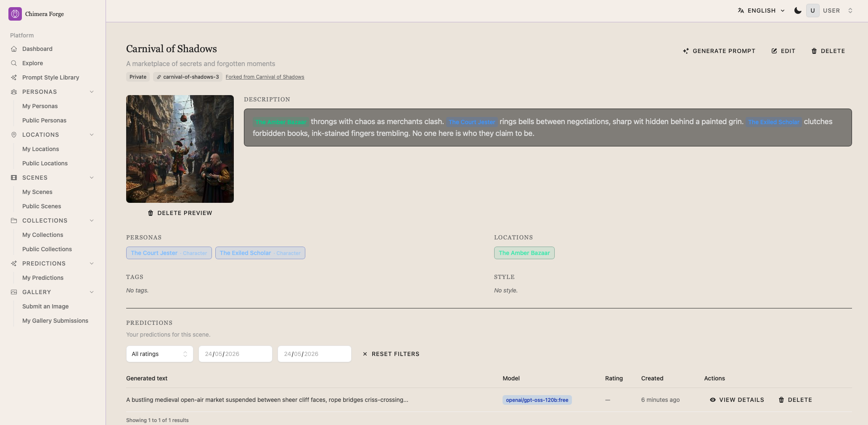Click the language translate icon
Screen dimensions: 868x425
point(741,11)
